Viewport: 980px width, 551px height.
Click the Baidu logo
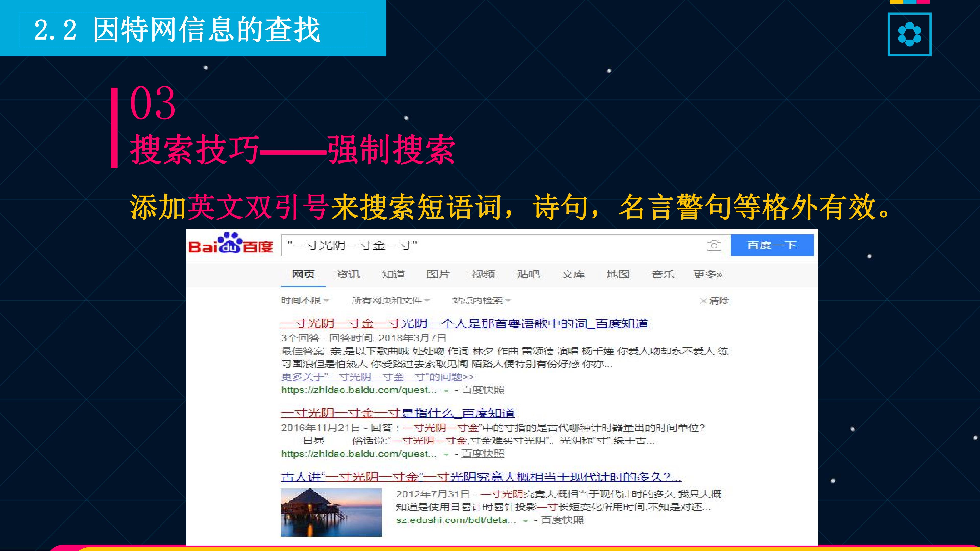click(230, 243)
